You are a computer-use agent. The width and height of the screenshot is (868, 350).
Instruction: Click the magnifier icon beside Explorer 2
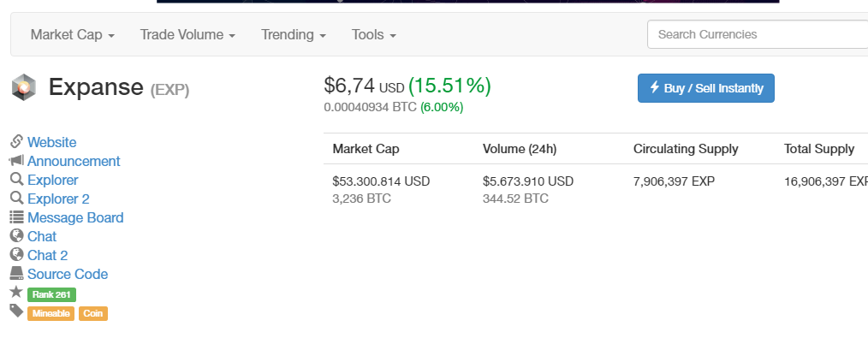coord(16,199)
